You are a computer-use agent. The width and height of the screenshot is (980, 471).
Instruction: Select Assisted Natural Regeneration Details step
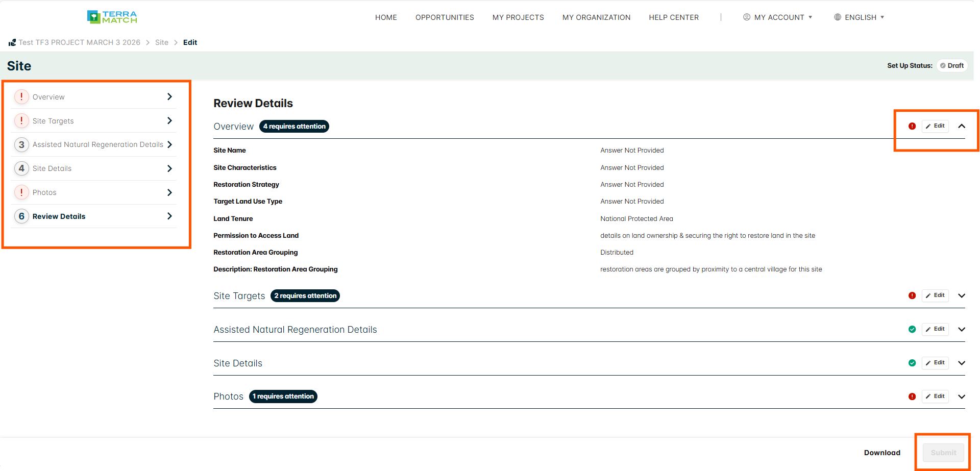94,144
